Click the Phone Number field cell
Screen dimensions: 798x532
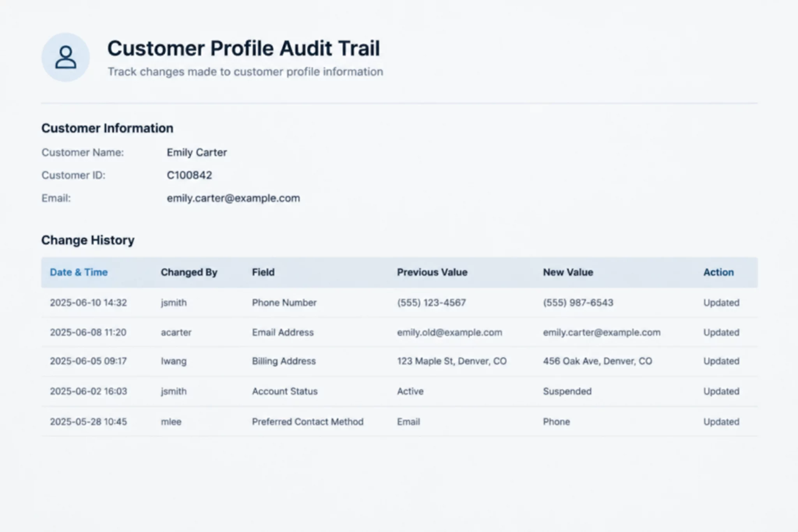click(284, 302)
